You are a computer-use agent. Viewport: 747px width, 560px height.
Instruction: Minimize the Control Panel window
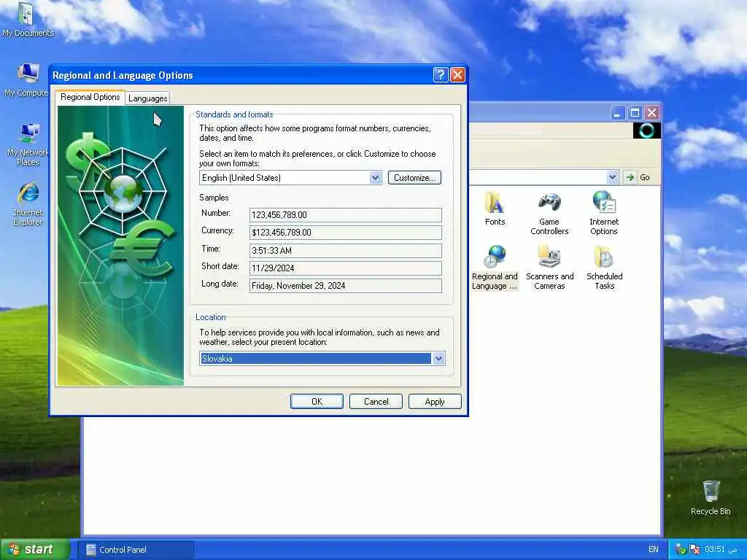tap(617, 113)
